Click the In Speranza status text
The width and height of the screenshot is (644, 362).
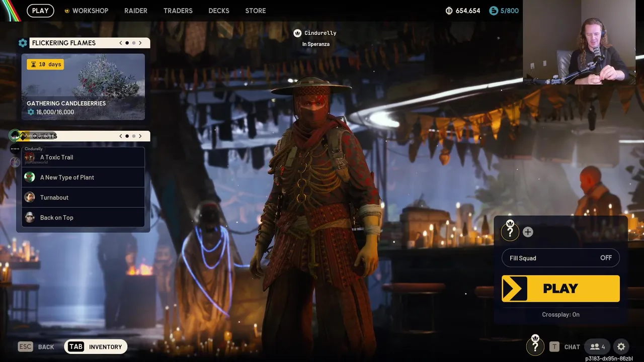(x=316, y=44)
